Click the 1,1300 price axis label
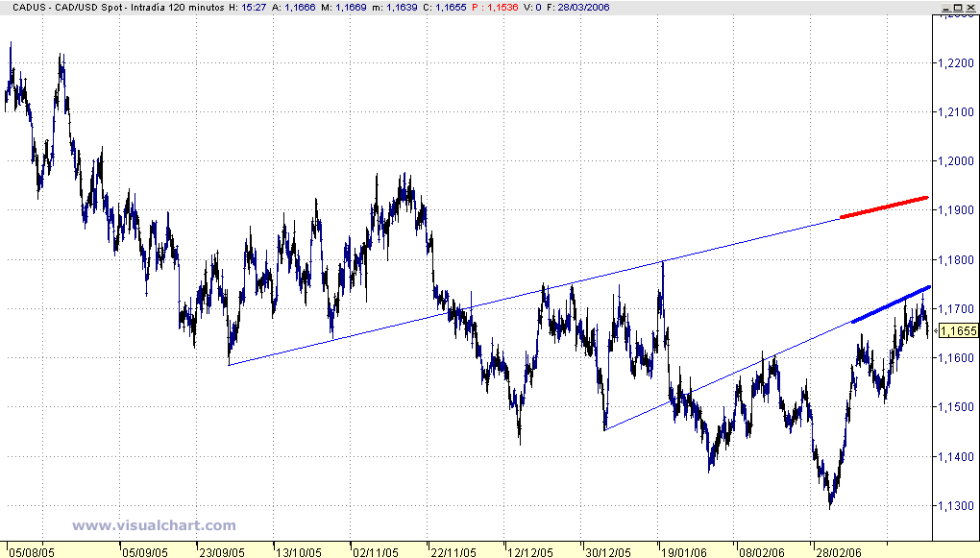980x558 pixels. pyautogui.click(x=956, y=505)
